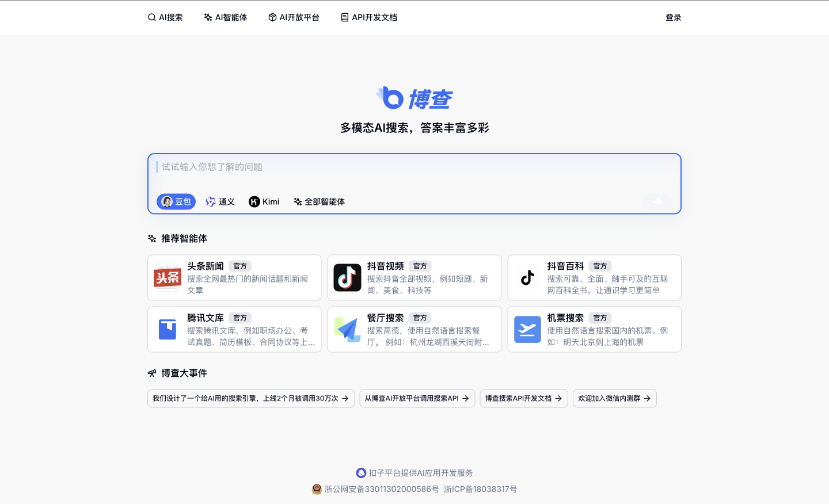Open the 头条新闻 agent card title

206,266
